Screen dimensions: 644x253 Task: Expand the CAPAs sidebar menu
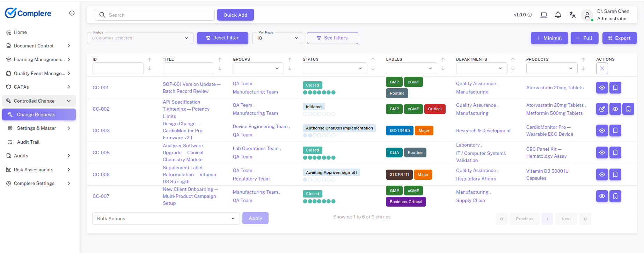coord(38,87)
